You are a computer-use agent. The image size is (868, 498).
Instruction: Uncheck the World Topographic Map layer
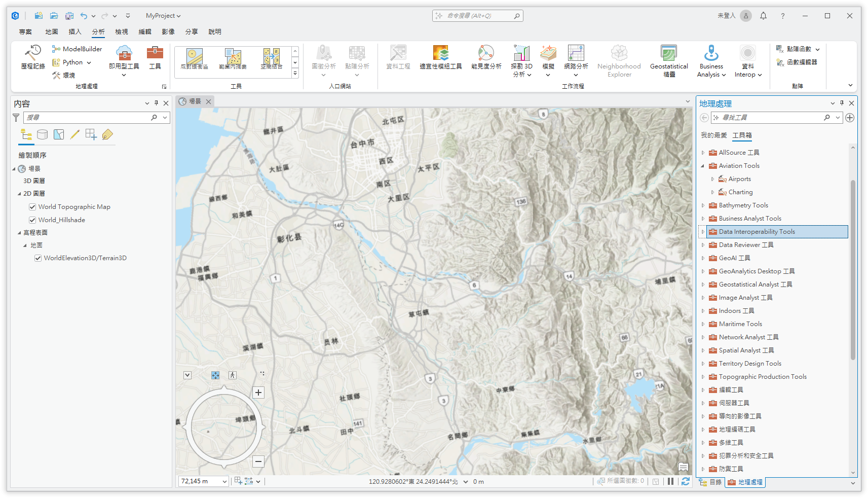[32, 207]
